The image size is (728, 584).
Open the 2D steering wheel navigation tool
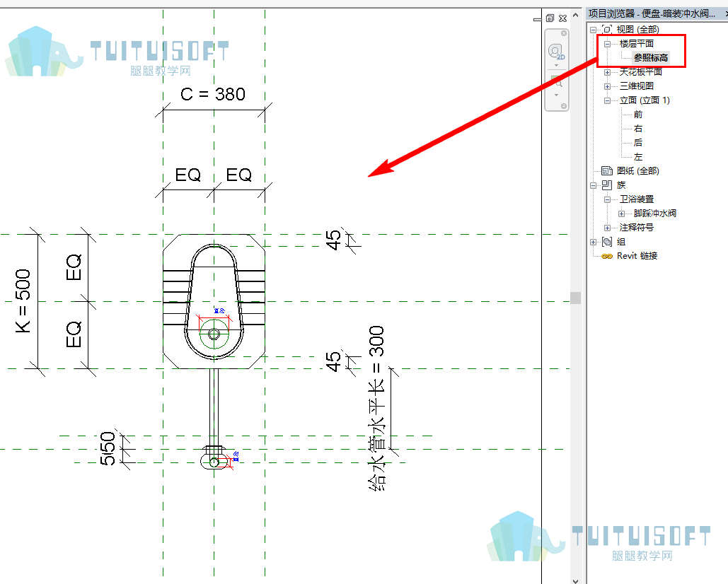556,51
